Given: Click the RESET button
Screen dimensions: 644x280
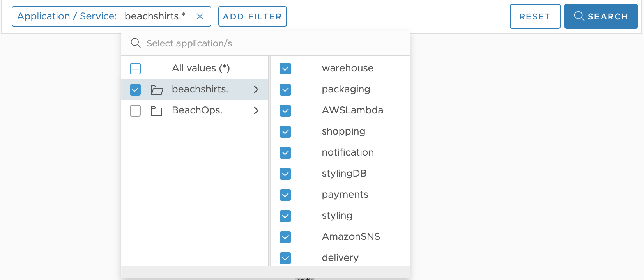Looking at the screenshot, I should click(x=535, y=16).
